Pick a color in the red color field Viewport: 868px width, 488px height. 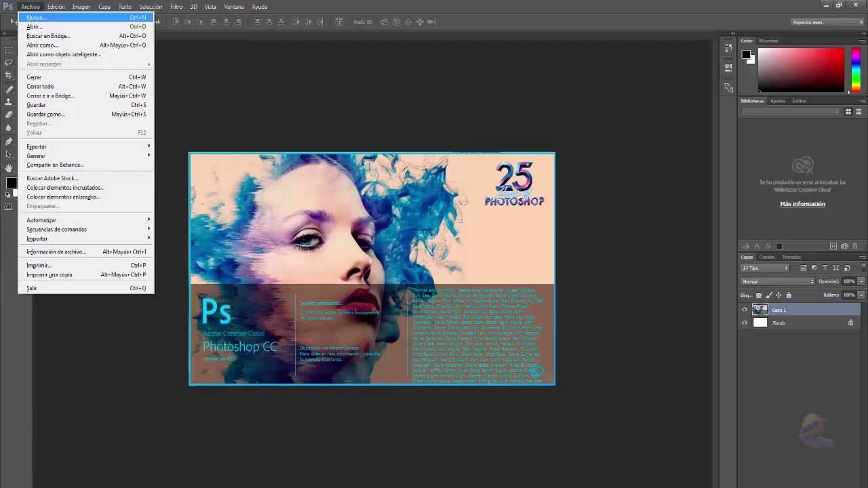[801, 70]
